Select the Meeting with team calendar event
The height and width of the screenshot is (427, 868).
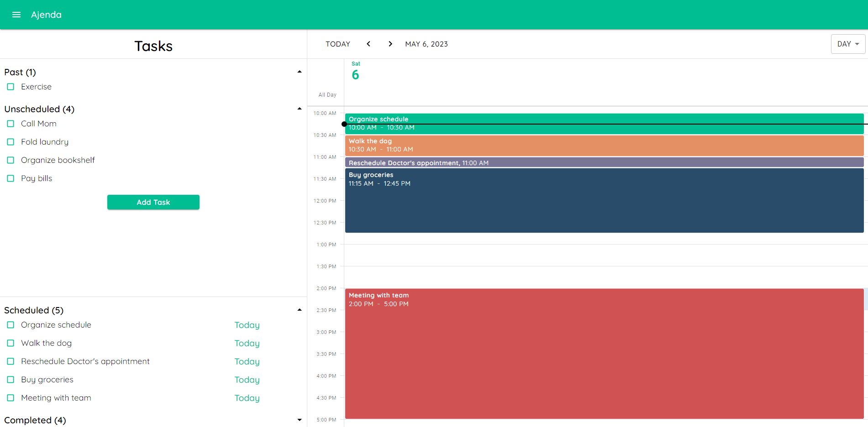point(594,351)
